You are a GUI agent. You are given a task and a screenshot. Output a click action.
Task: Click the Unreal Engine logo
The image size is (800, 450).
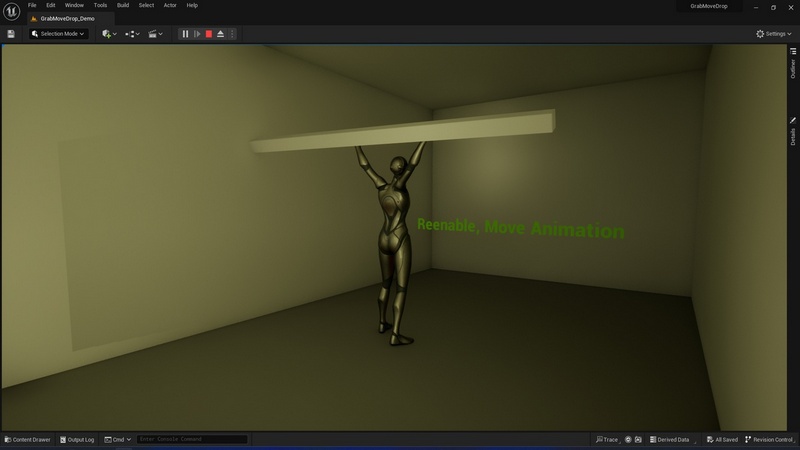click(x=11, y=9)
